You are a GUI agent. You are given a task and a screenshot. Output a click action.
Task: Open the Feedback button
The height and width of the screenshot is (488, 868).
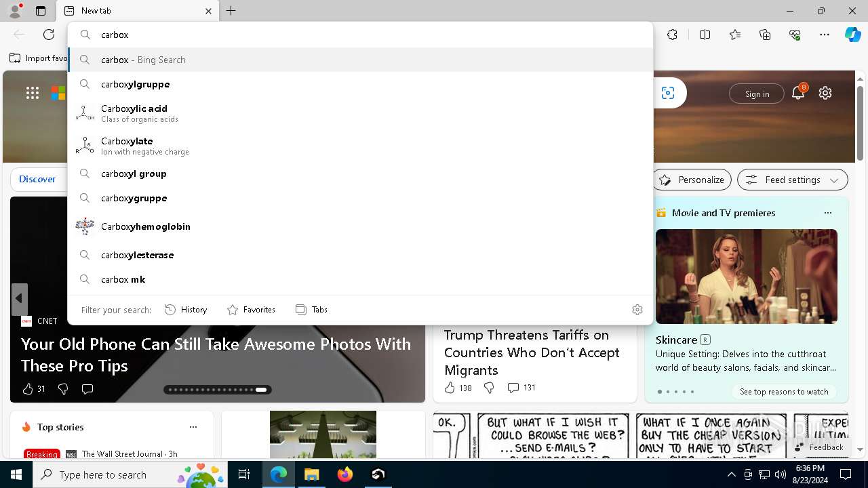pos(820,447)
